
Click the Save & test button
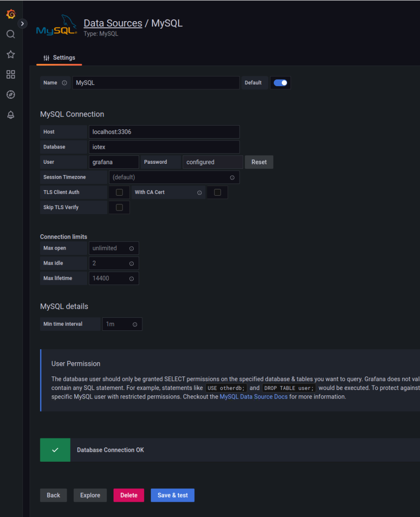point(172,495)
